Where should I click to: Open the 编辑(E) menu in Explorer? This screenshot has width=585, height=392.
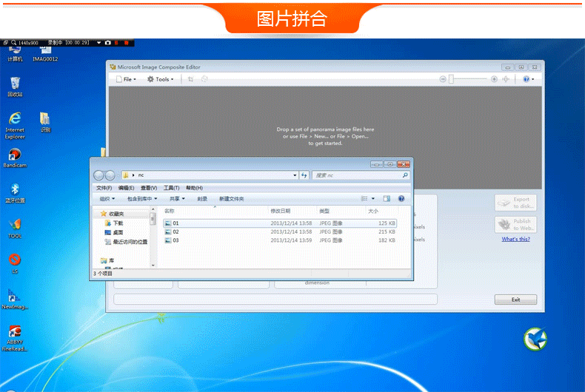(126, 188)
